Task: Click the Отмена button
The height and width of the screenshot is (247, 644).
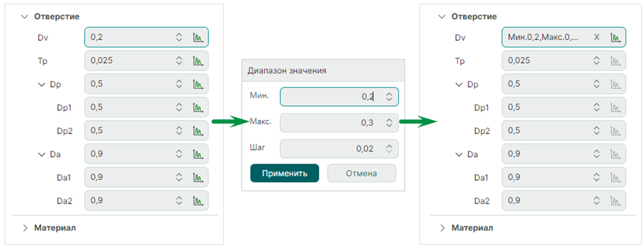Action: pyautogui.click(x=362, y=173)
